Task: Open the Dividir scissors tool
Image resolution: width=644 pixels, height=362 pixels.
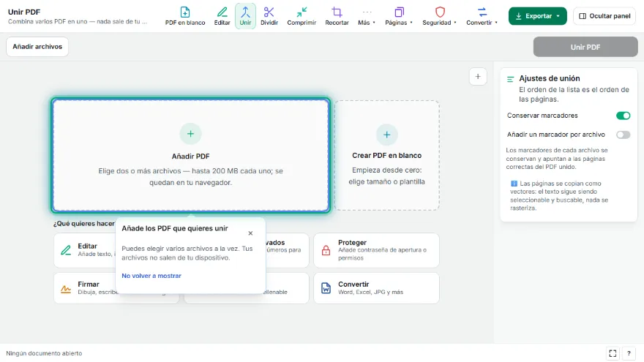Action: [269, 16]
